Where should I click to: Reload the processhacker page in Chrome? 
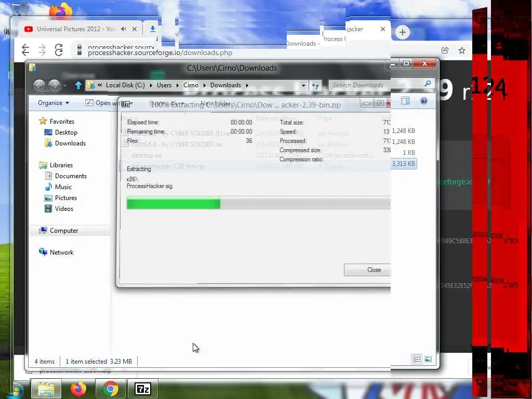[59, 50]
